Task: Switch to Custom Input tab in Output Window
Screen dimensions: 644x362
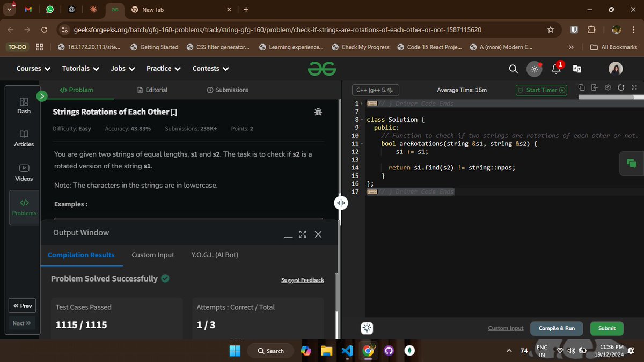Action: click(x=153, y=255)
